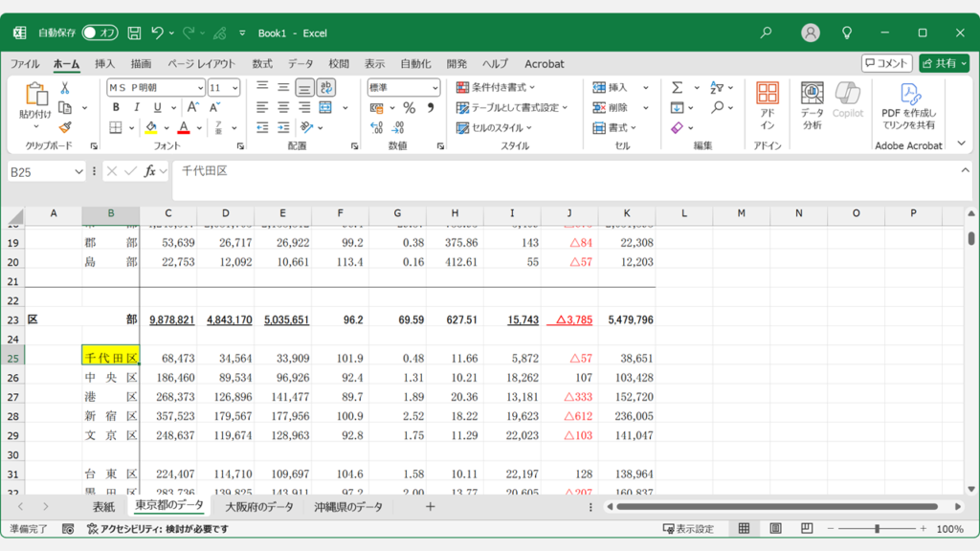This screenshot has width=980, height=551.
Task: Apply comma style format
Action: [431, 107]
